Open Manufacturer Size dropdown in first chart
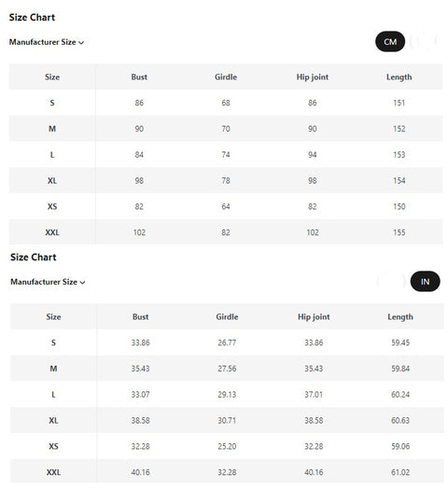 tap(47, 42)
